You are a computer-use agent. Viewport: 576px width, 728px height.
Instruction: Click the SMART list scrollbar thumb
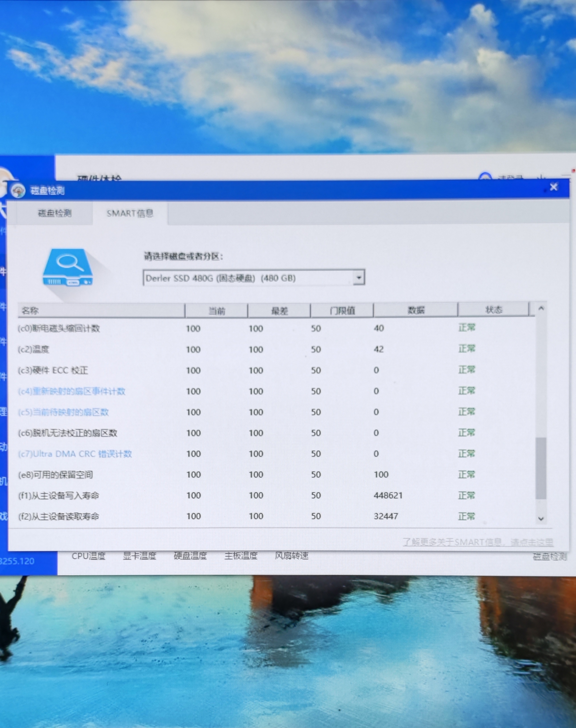(541, 468)
